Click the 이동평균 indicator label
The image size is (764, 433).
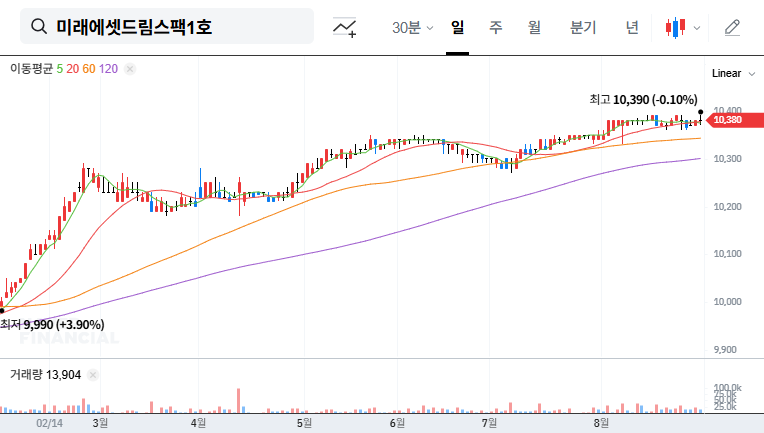coord(32,69)
